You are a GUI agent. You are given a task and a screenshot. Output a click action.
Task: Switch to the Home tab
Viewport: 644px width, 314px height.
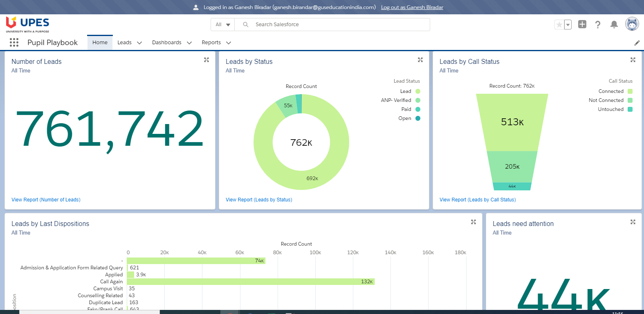point(100,43)
